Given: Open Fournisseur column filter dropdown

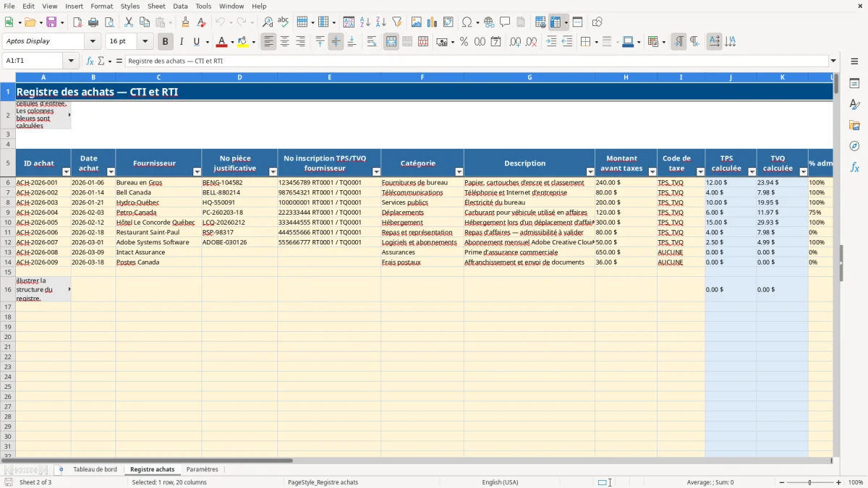Looking at the screenshot, I should pos(197,172).
